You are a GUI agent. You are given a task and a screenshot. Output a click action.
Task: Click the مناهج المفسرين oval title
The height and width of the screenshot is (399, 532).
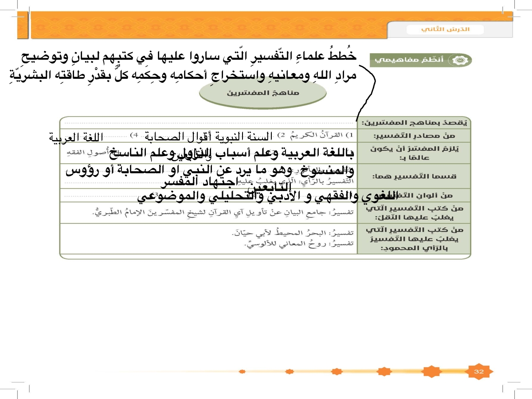click(x=263, y=93)
